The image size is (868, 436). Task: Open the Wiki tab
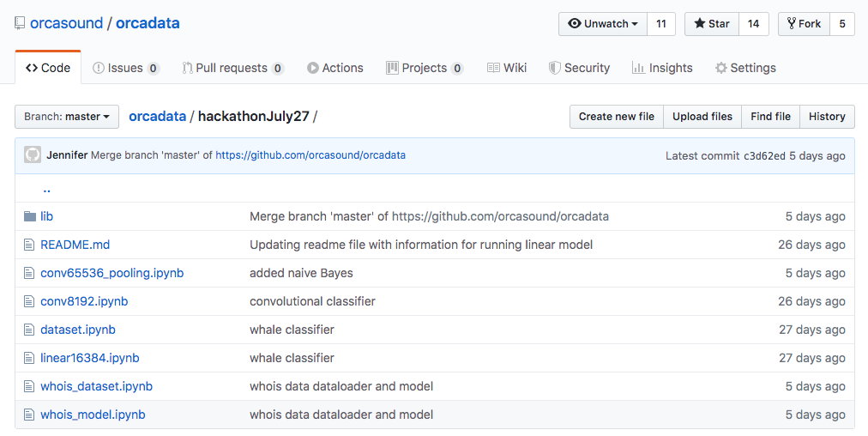click(507, 68)
